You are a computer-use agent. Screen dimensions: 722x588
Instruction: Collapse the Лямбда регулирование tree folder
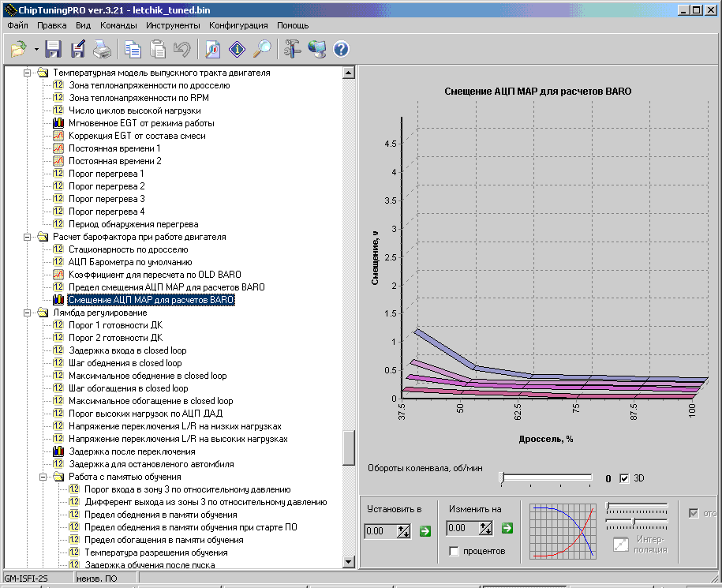(x=28, y=313)
